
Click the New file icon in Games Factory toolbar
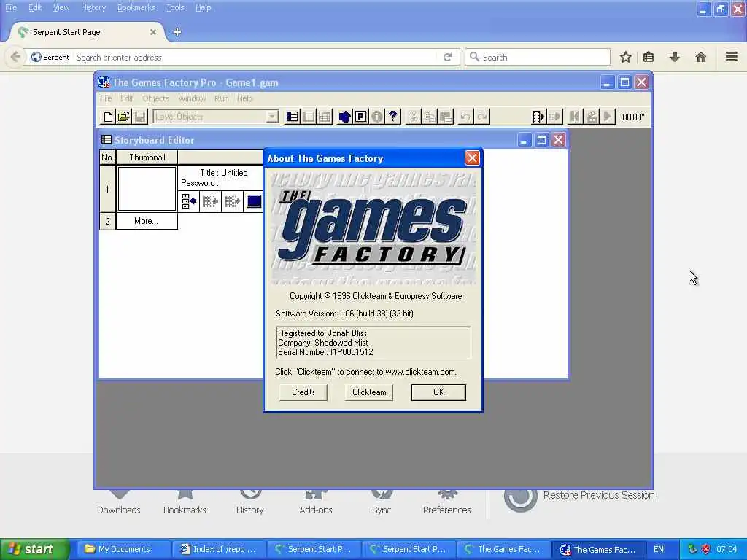click(108, 117)
